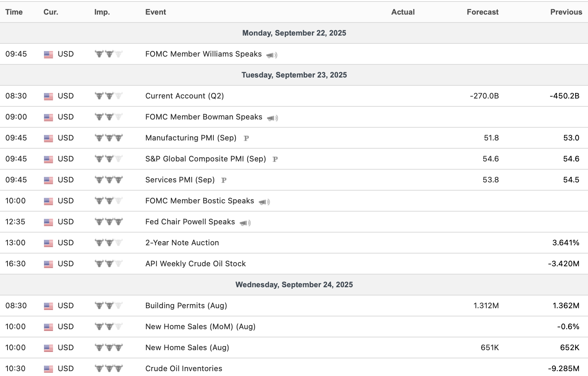Image resolution: width=588 pixels, height=376 pixels.
Task: Open Building Permits (Aug) event
Action: point(186,306)
